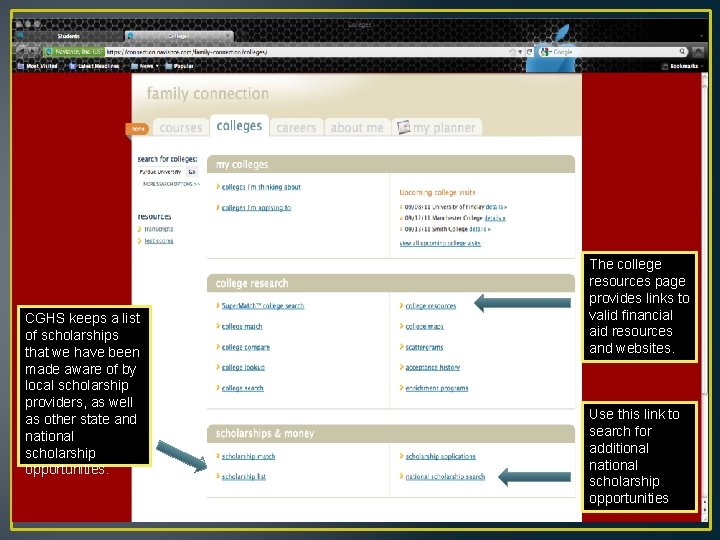Open the test scores resource link
The height and width of the screenshot is (540, 720).
[158, 241]
